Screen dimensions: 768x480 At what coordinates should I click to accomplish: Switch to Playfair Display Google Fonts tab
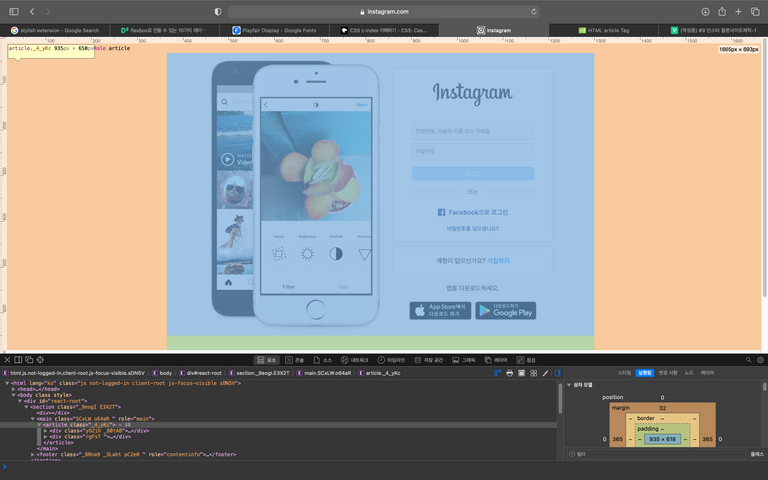click(x=274, y=30)
